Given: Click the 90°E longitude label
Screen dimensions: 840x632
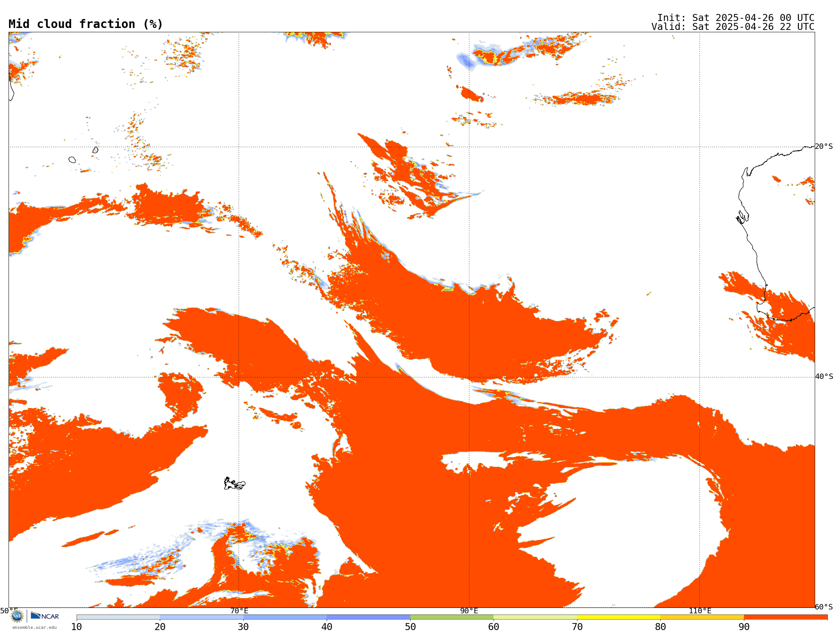Looking at the screenshot, I should click(469, 611).
